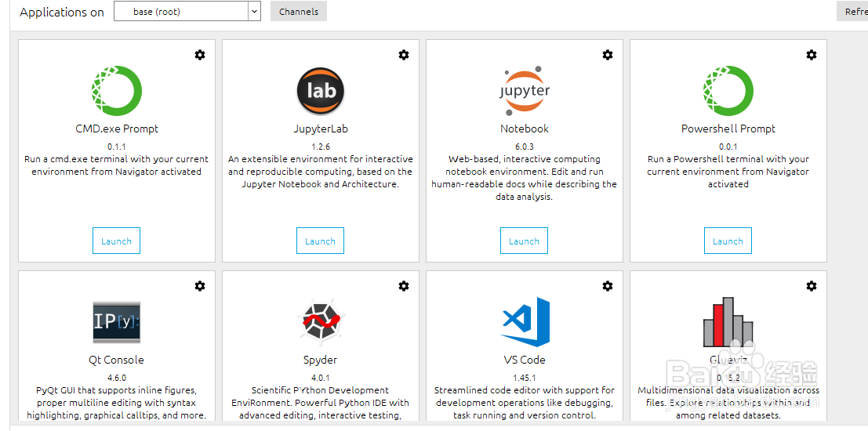Click the Powershell Prompt application icon

point(728,91)
